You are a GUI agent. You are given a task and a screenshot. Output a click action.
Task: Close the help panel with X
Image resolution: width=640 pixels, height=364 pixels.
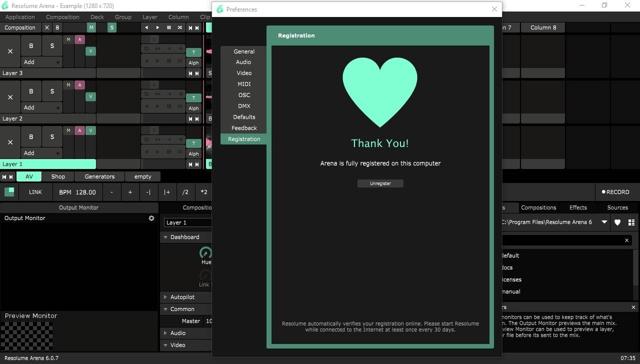pyautogui.click(x=633, y=307)
